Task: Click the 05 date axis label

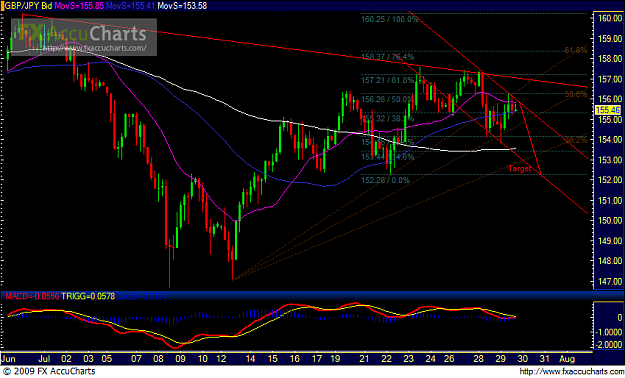Action: pos(106,358)
